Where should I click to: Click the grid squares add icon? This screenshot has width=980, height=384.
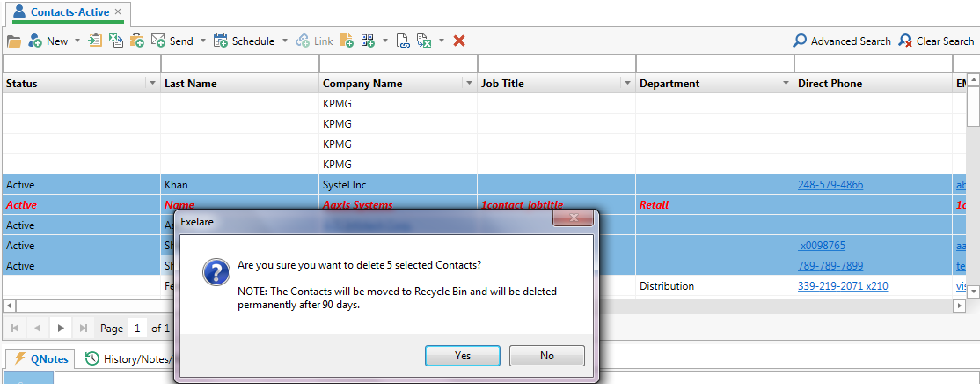(368, 41)
